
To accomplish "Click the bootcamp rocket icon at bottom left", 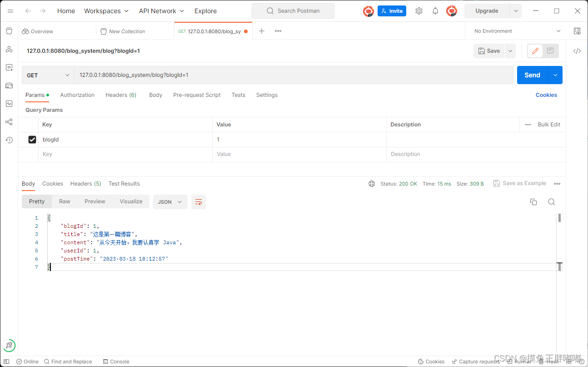I will pyautogui.click(x=9, y=345).
